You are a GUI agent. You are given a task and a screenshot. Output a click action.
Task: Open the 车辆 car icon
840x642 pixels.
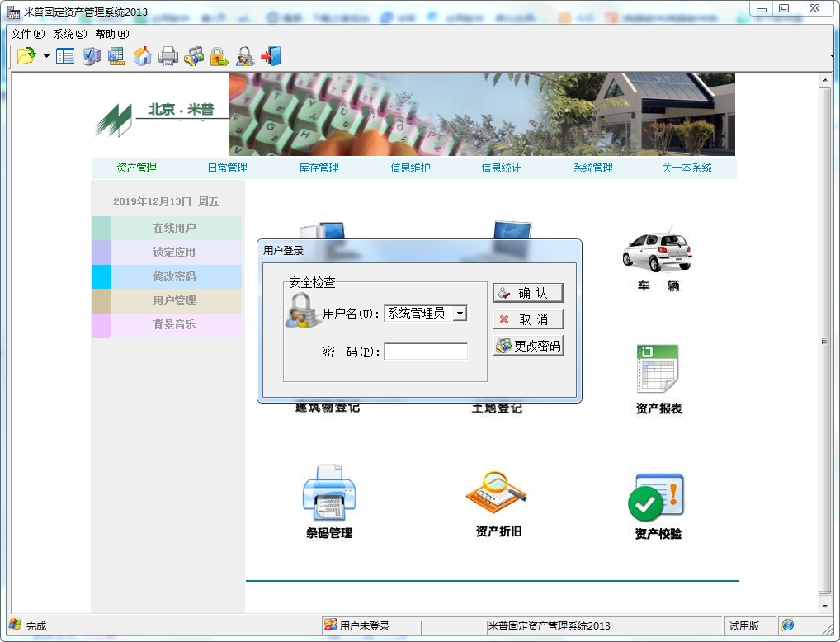(x=658, y=259)
